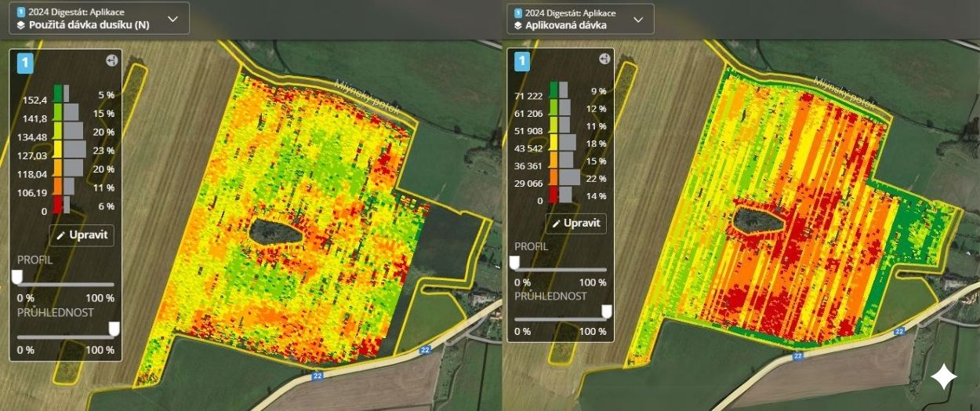Click route 22 marker on the Aplikovaná dávka map

click(x=898, y=332)
